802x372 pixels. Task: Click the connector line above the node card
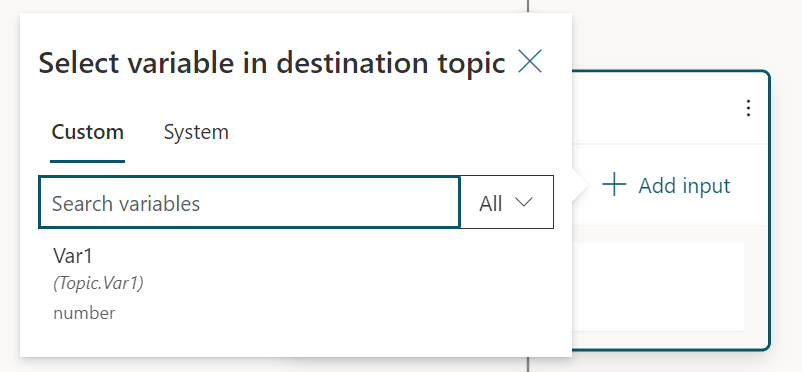click(x=528, y=6)
